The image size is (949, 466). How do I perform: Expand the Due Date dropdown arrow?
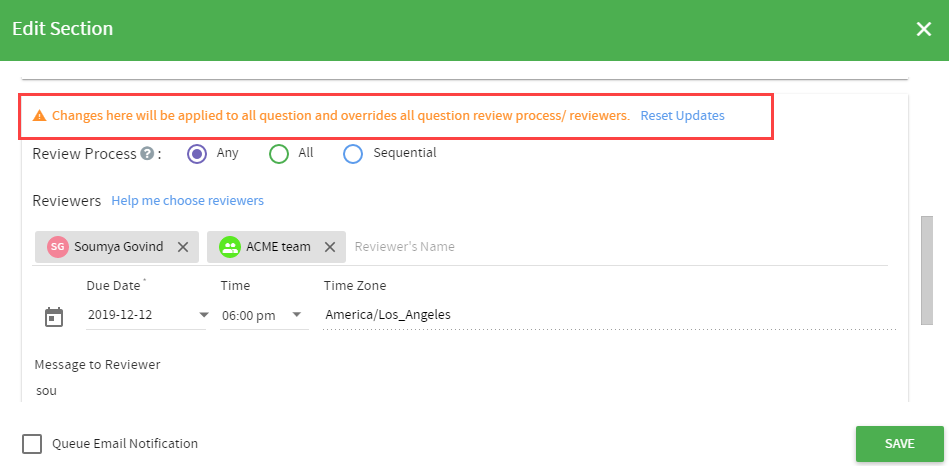(204, 315)
